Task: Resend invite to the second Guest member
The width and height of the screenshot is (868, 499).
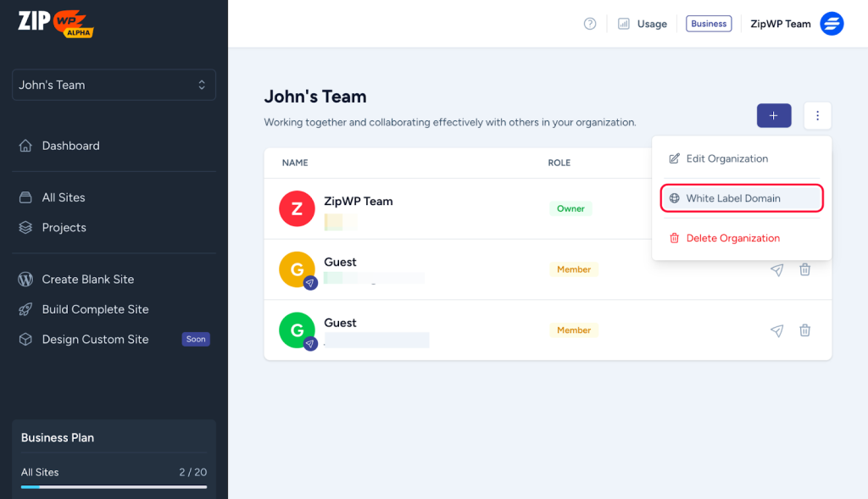Action: [776, 330]
